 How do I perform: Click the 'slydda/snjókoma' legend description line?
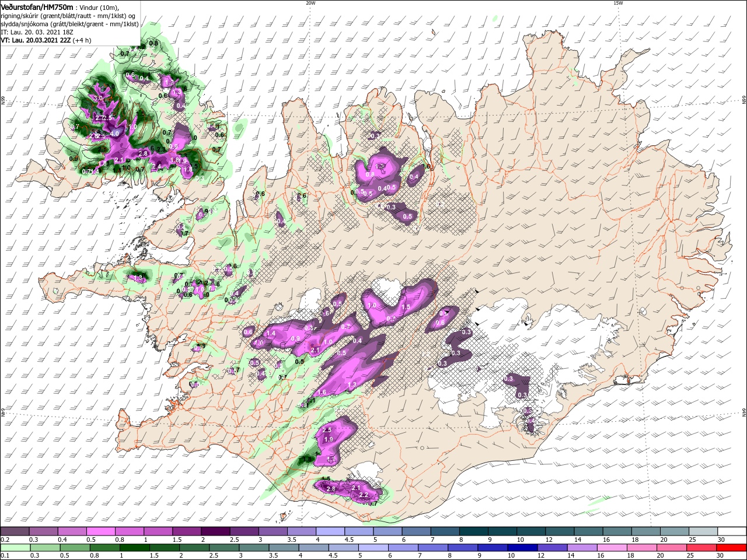pyautogui.click(x=70, y=24)
